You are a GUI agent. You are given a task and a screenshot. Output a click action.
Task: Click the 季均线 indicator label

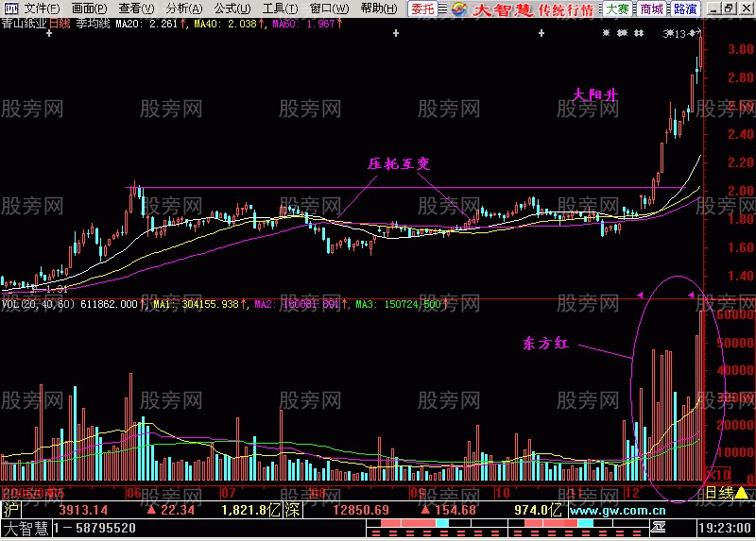(93, 24)
